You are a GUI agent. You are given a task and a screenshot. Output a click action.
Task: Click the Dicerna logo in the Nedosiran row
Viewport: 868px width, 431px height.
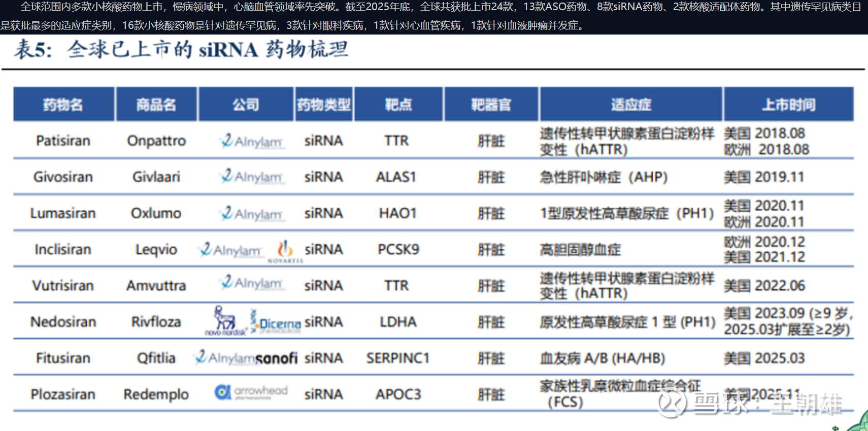[x=276, y=322]
